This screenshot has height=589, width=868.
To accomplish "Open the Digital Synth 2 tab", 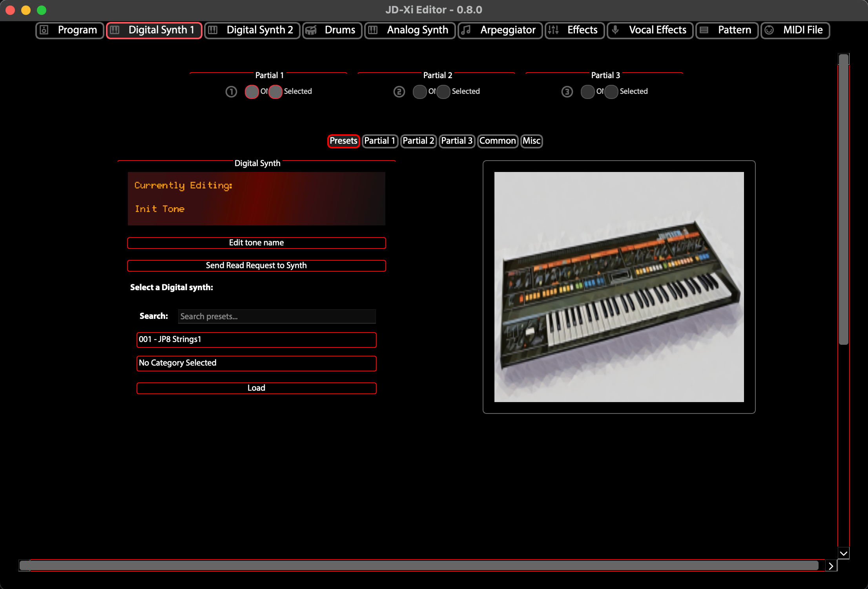I will pos(252,30).
